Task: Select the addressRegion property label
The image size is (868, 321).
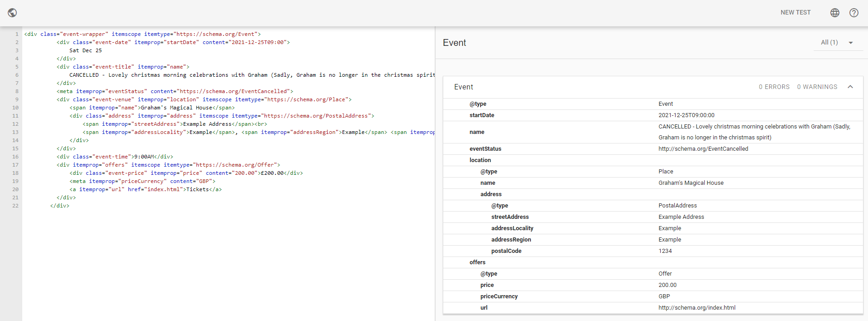Action: [x=511, y=240]
